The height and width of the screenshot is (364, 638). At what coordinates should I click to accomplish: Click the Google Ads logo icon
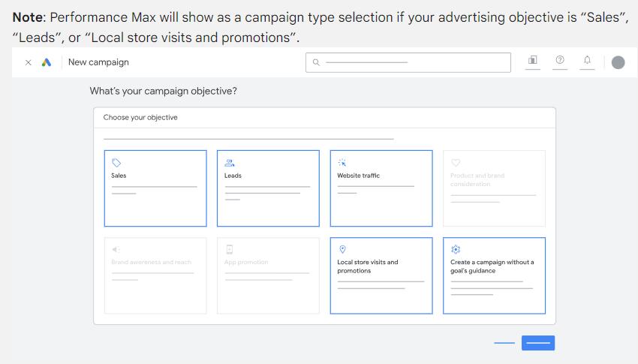coord(47,62)
